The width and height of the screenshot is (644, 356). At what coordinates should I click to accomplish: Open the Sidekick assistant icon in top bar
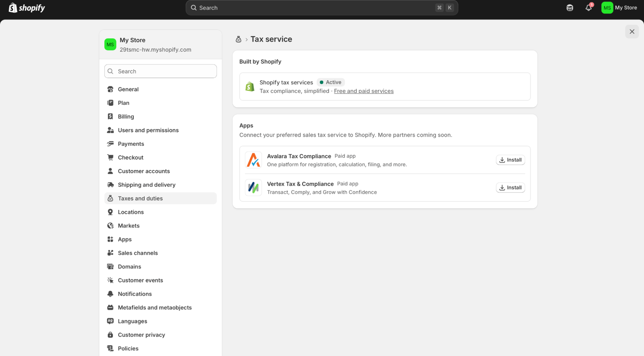pos(570,8)
